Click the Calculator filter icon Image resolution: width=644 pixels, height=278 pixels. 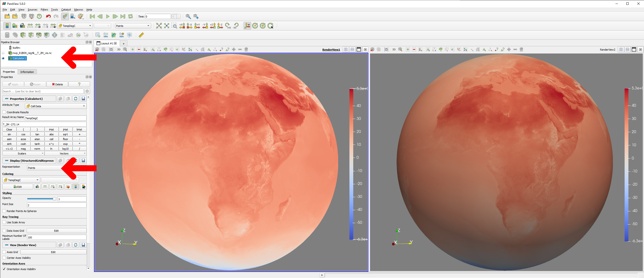click(7, 35)
